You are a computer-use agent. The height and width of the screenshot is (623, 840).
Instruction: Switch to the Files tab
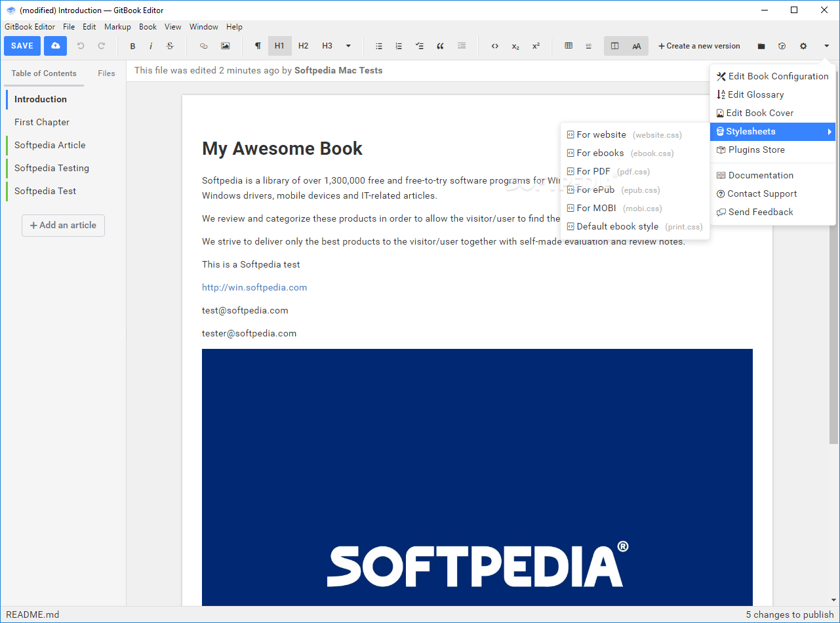coord(106,73)
